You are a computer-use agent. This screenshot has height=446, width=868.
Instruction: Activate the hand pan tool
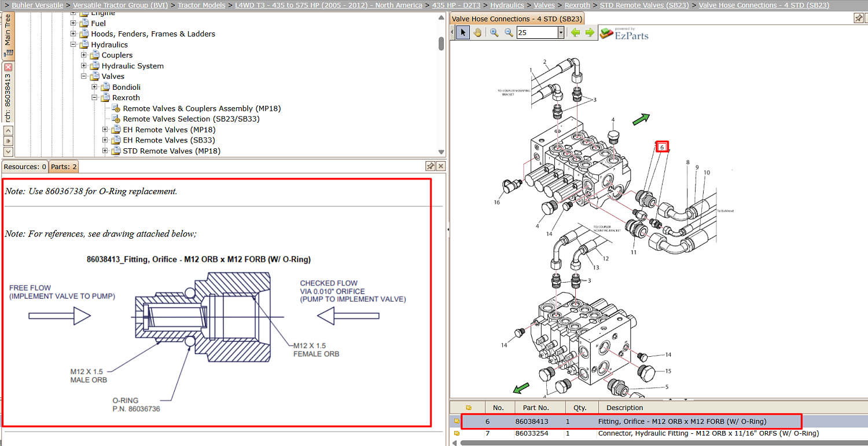[x=477, y=32]
